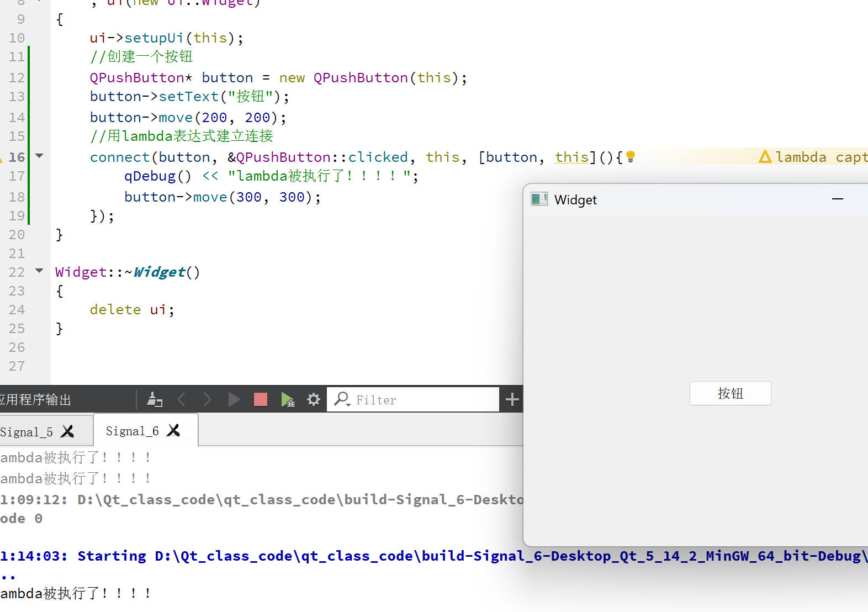
Task: Go to previous item arrow in output pane
Action: pyautogui.click(x=181, y=399)
